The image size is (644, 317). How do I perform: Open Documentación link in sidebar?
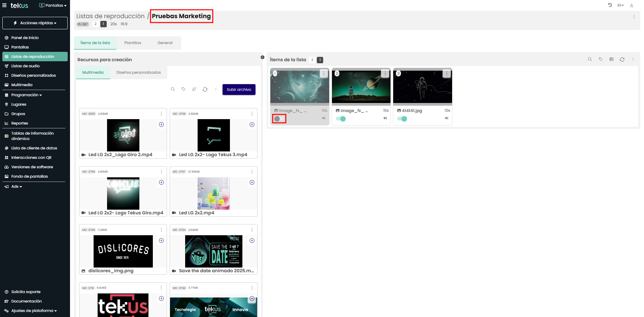26,301
